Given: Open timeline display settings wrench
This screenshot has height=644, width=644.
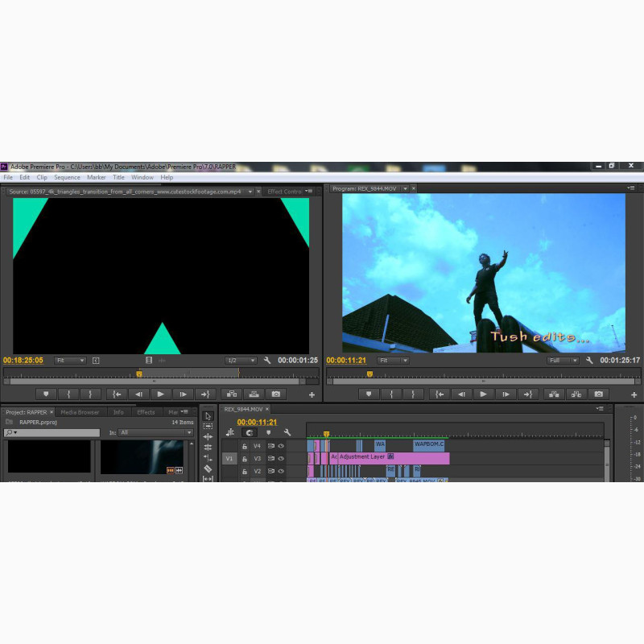Looking at the screenshot, I should click(x=287, y=432).
